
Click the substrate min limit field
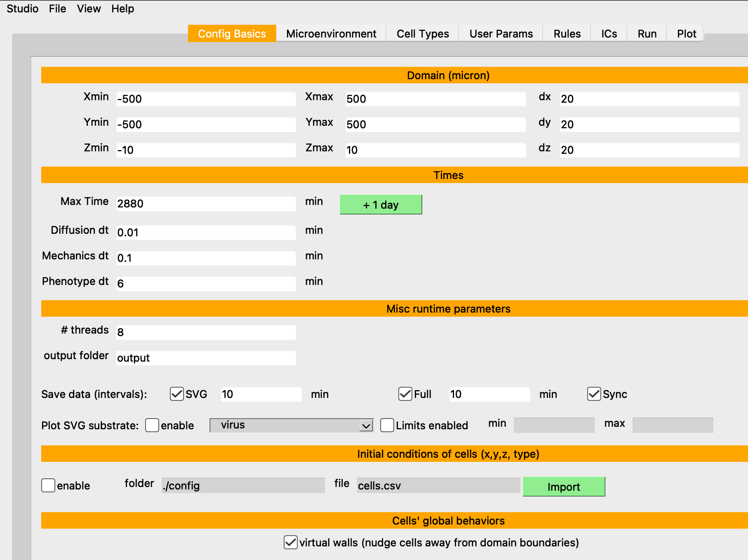pos(554,425)
